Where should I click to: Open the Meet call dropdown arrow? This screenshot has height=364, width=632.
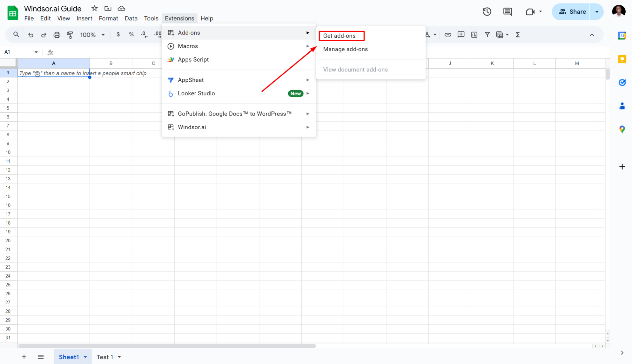[540, 11]
